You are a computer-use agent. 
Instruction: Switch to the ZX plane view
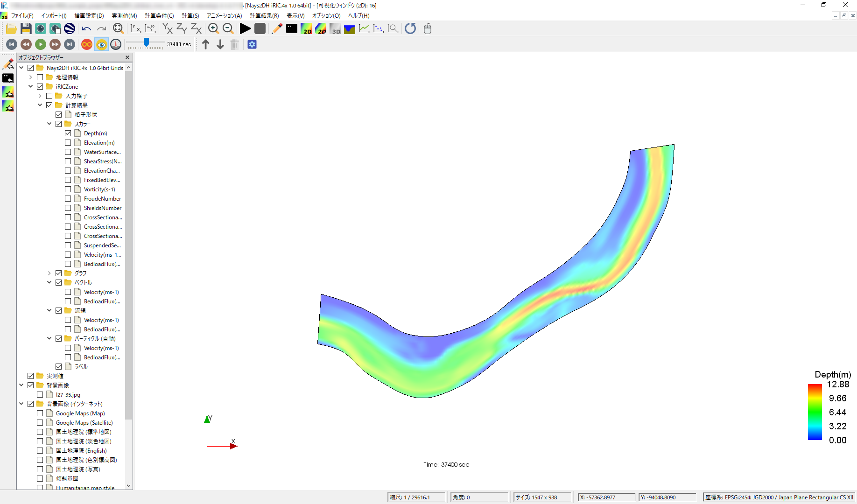(x=196, y=29)
